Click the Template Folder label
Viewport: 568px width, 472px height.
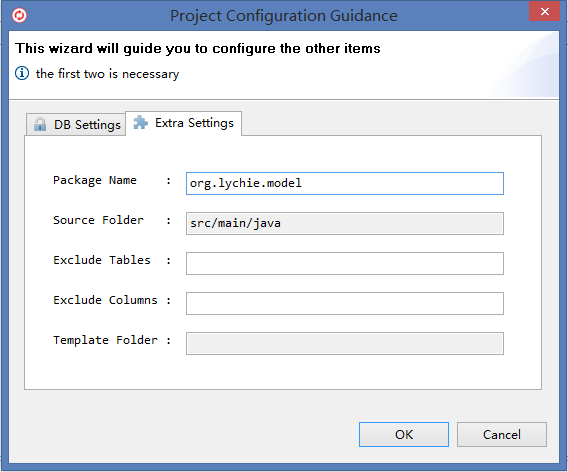pos(105,340)
